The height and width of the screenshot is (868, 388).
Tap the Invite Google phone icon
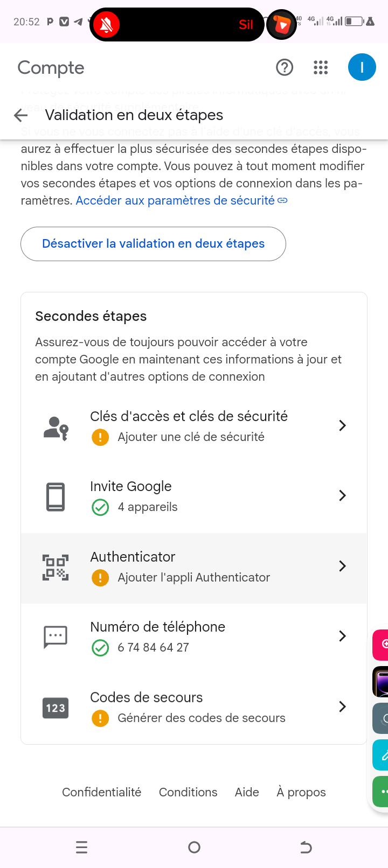point(56,496)
